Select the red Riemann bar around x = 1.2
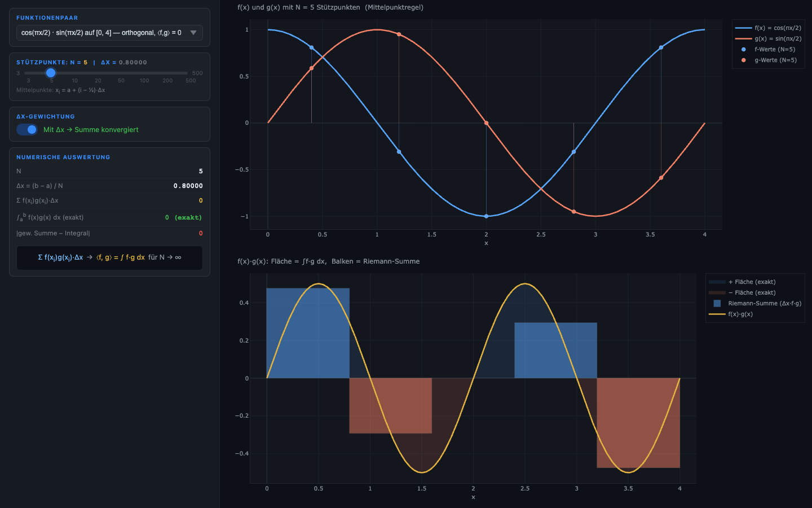Screen dimensions: 812x508 (x=391, y=406)
